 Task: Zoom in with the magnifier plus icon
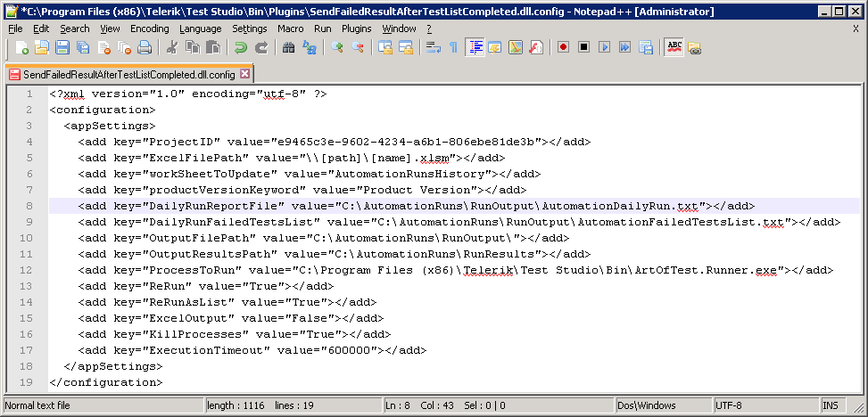[336, 47]
